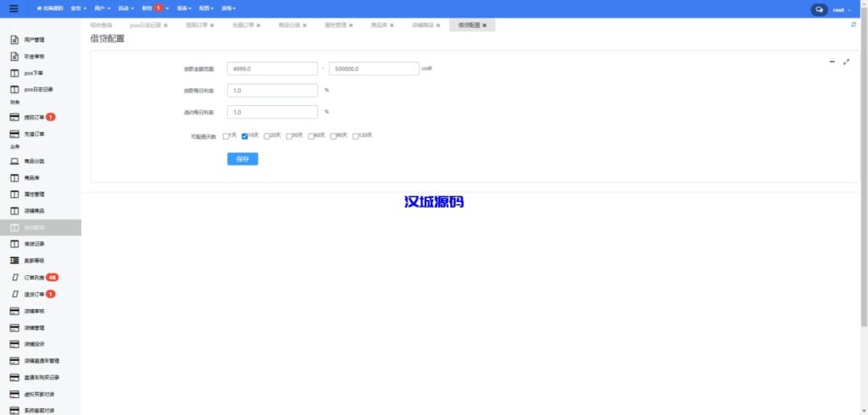868x415 pixels.
Task: Expand the 系统 top menu dropdown
Action: pyautogui.click(x=228, y=8)
